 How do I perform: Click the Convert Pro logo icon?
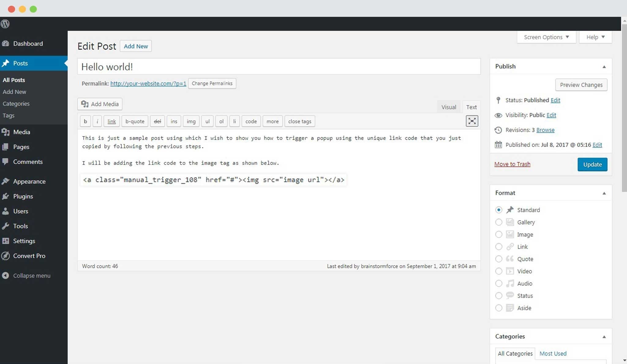click(6, 256)
